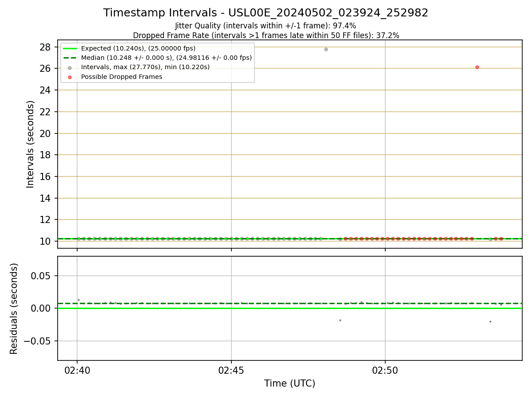
Task: Click the '02:40' time tick label
Action: tap(77, 370)
